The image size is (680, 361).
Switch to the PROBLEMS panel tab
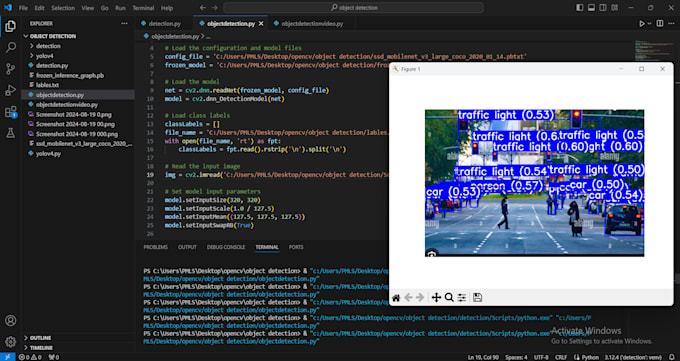click(156, 247)
